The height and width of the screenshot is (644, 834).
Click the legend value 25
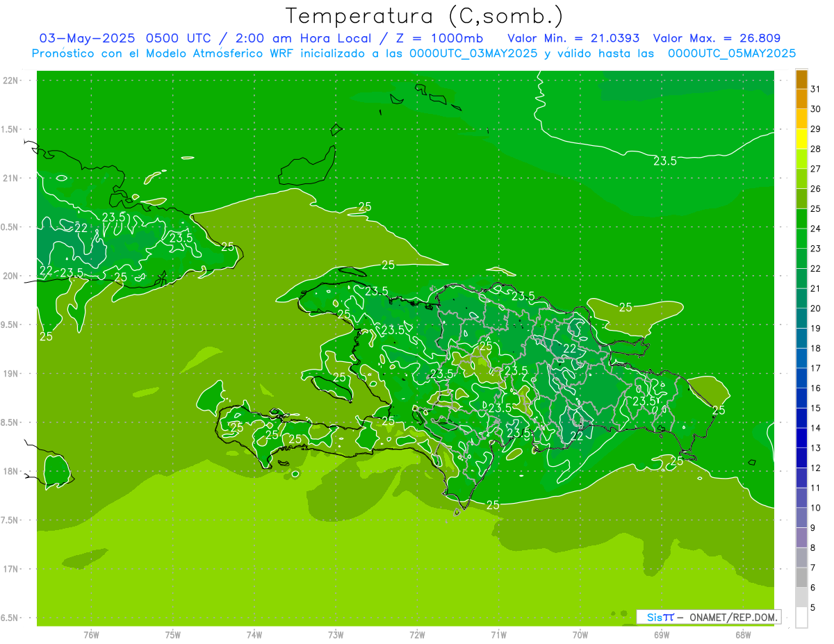coord(815,208)
